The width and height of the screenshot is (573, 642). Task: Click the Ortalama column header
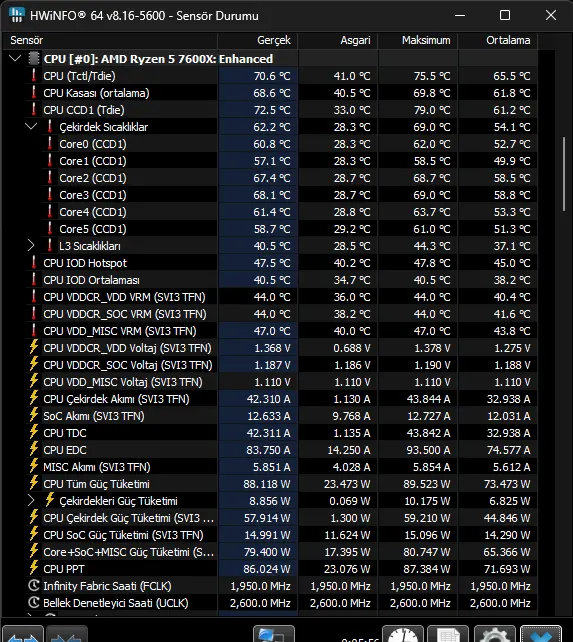(498, 40)
